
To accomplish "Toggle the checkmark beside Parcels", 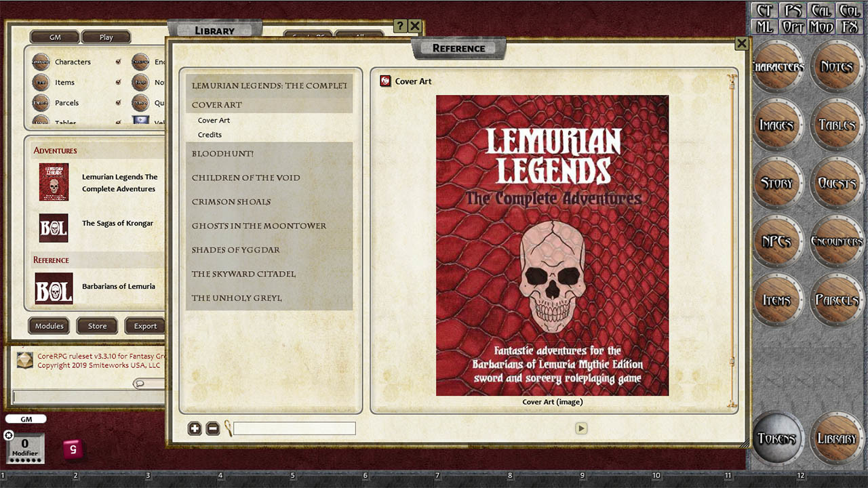I will 117,102.
